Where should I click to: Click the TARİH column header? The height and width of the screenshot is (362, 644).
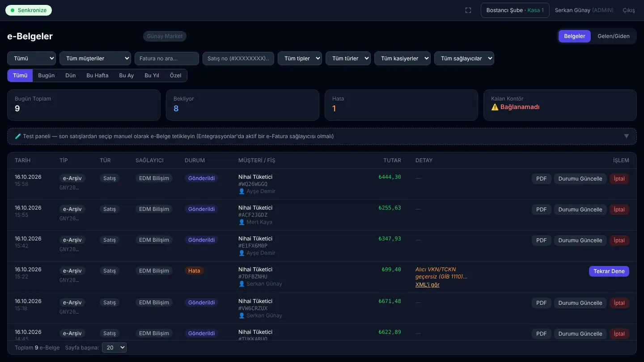(x=23, y=160)
